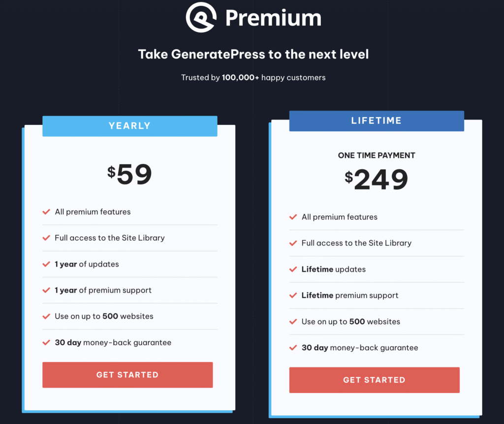Click the 100,000+ happy customers text
The height and width of the screenshot is (424, 504).
click(x=274, y=78)
